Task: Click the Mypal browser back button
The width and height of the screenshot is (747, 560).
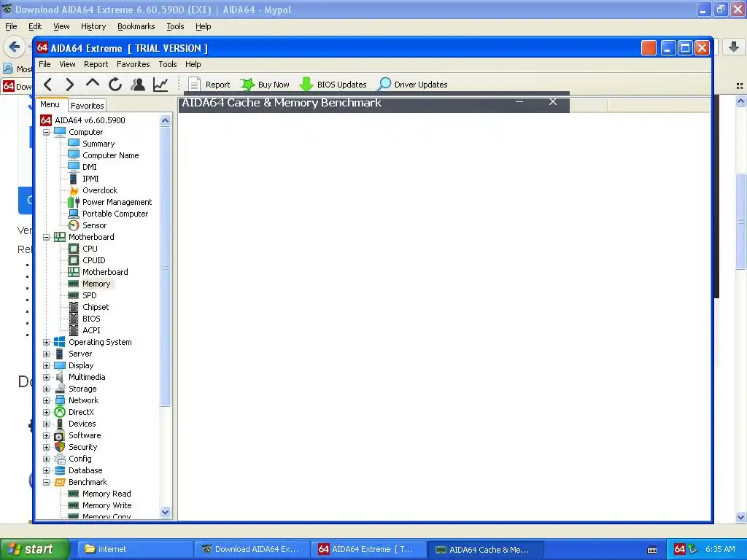Action: 14,47
